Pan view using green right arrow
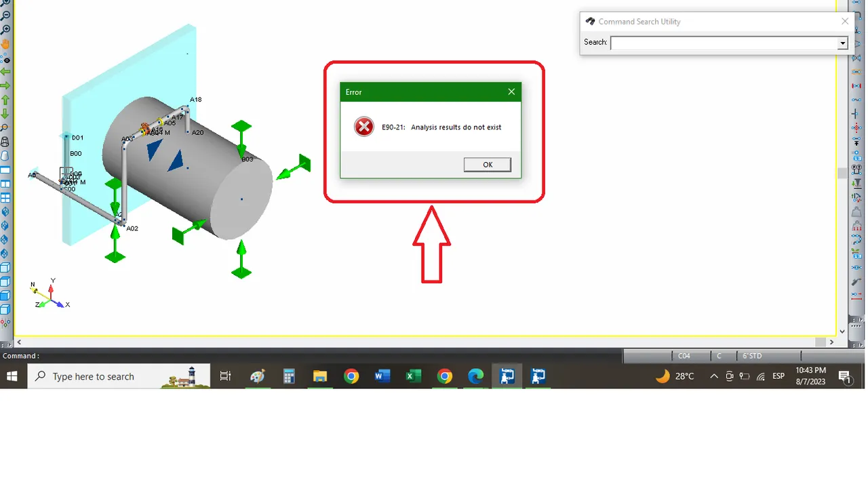 5,86
